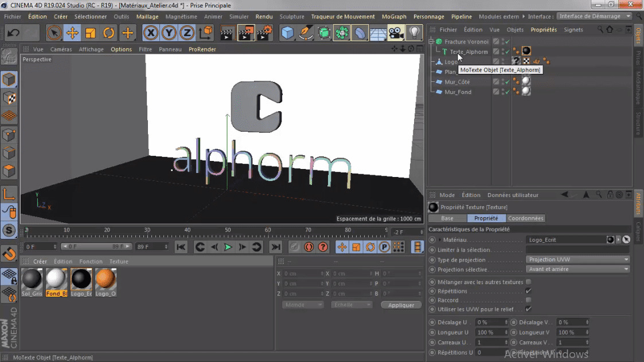Click the current frame 0 F field
644x362 pixels.
click(x=40, y=247)
